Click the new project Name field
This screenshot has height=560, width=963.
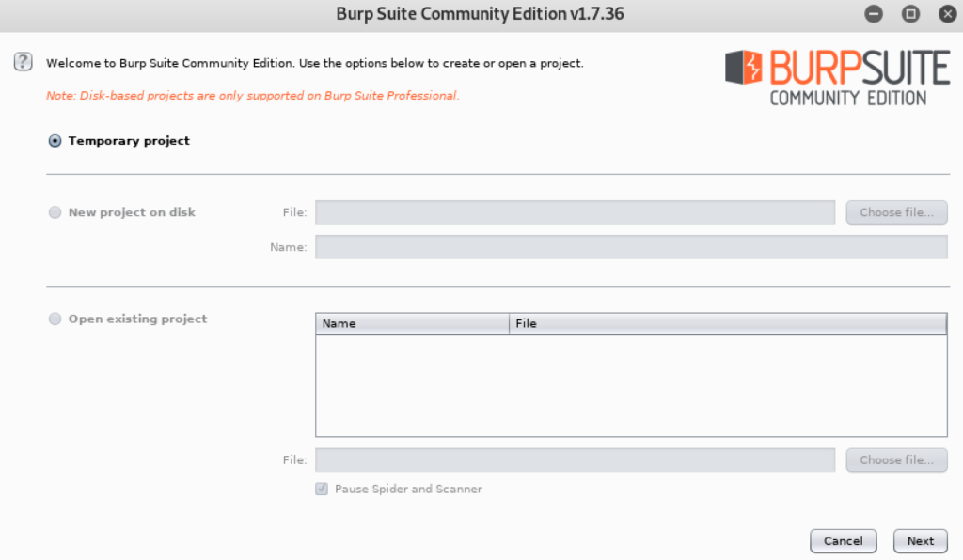tap(631, 247)
